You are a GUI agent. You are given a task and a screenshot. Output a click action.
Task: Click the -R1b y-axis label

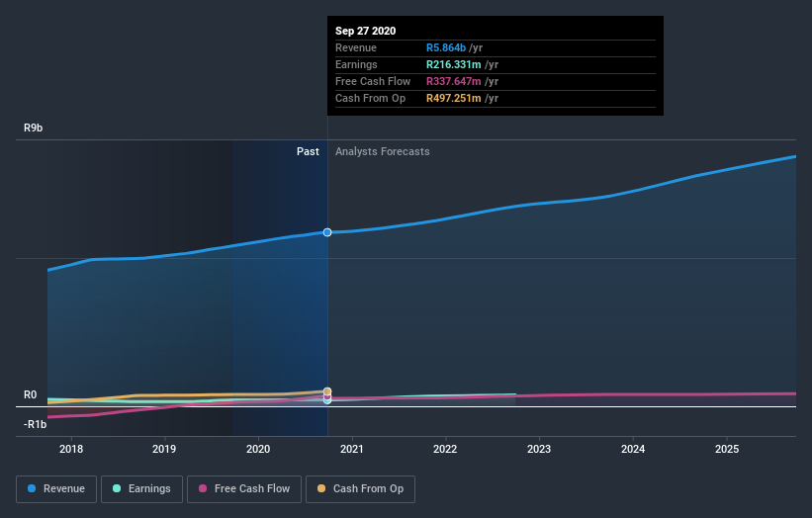coord(35,424)
